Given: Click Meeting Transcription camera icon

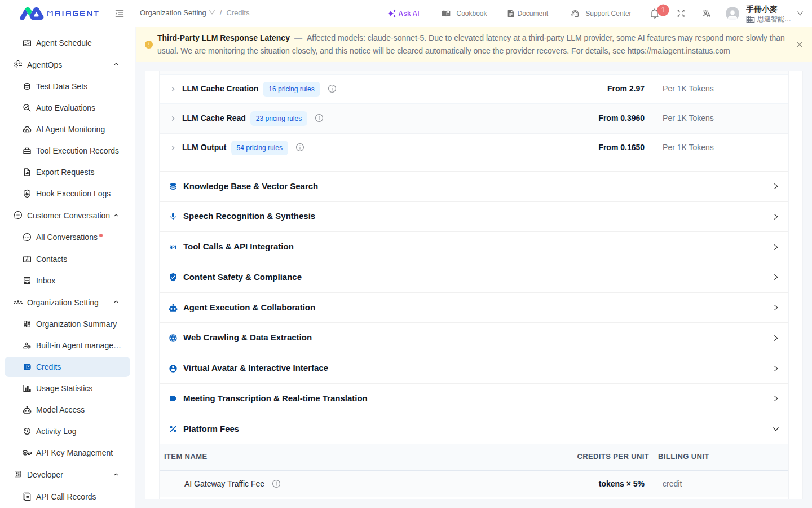Looking at the screenshot, I should click(x=173, y=398).
